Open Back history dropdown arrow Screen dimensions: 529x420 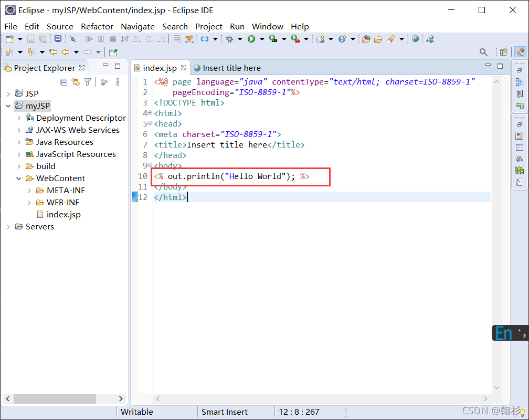76,52
